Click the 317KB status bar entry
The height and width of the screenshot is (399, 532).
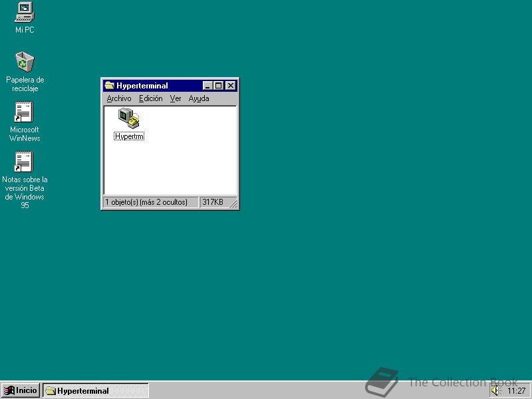click(x=213, y=202)
